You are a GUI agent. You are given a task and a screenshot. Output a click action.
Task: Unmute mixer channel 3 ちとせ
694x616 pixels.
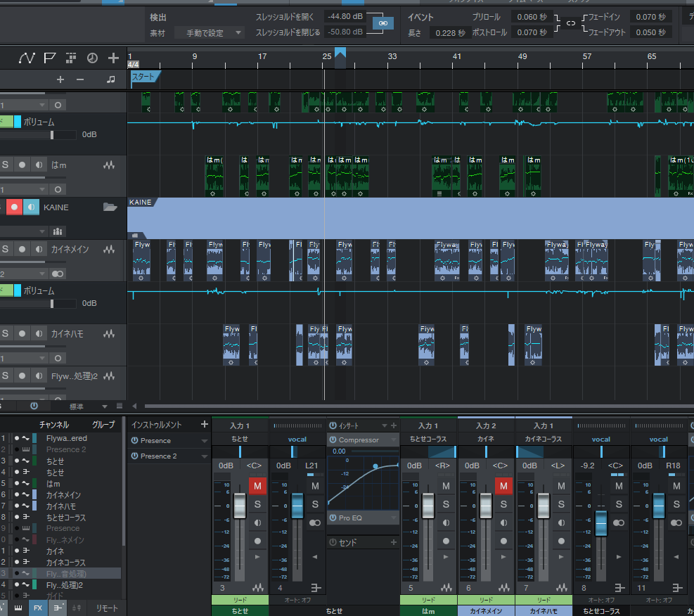(257, 486)
